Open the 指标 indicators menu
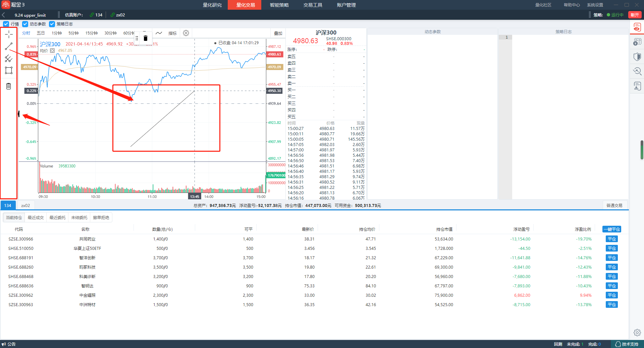 pyautogui.click(x=172, y=33)
